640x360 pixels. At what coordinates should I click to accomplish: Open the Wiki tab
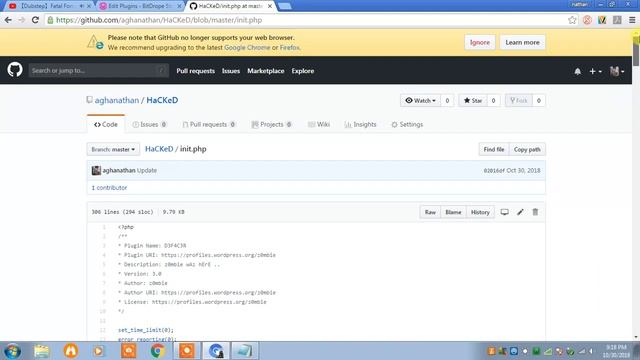(x=319, y=124)
